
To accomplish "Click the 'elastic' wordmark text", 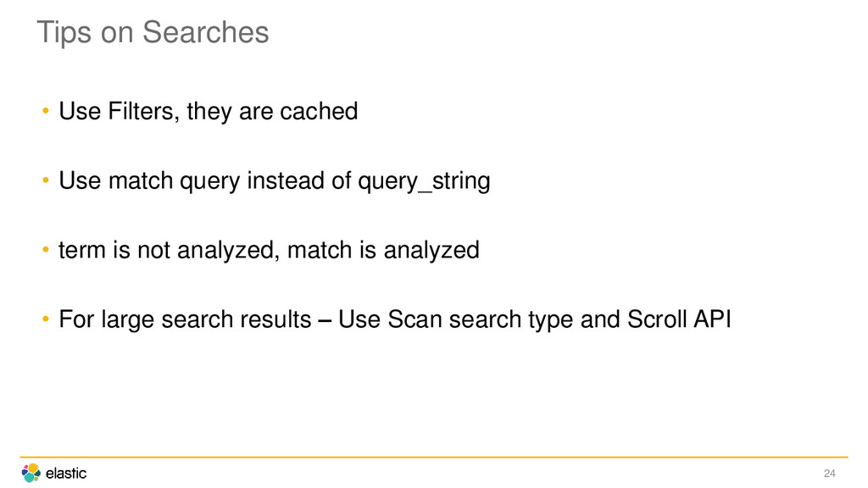I will tap(66, 474).
